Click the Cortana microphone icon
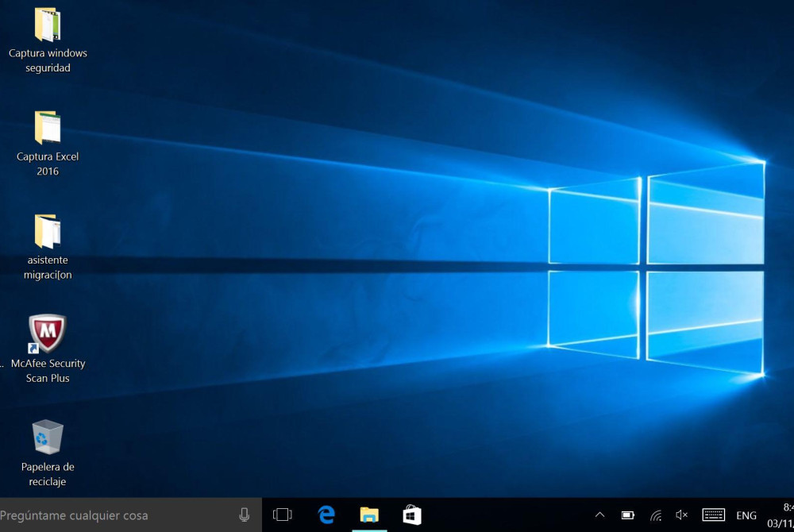The image size is (794, 532). [244, 515]
